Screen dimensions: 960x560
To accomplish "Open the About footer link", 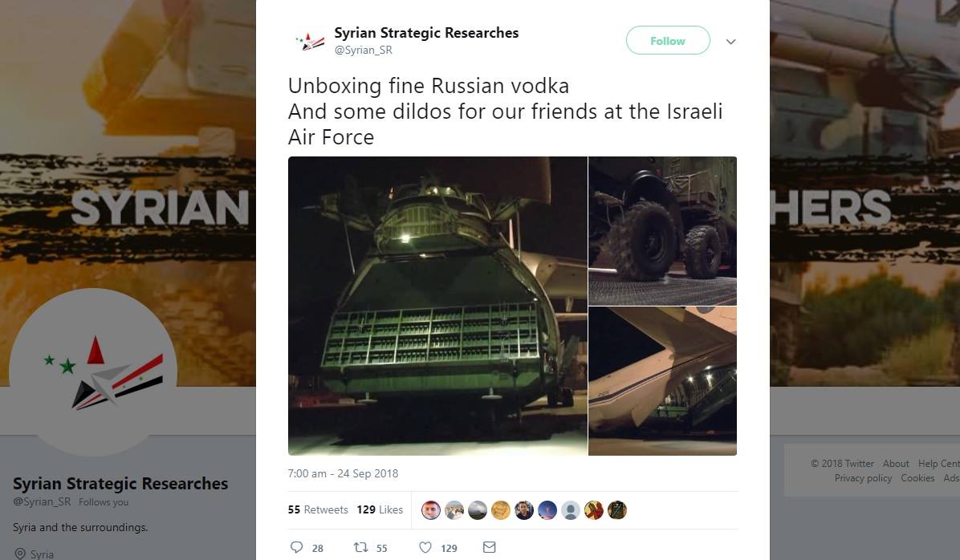I will pos(896,463).
